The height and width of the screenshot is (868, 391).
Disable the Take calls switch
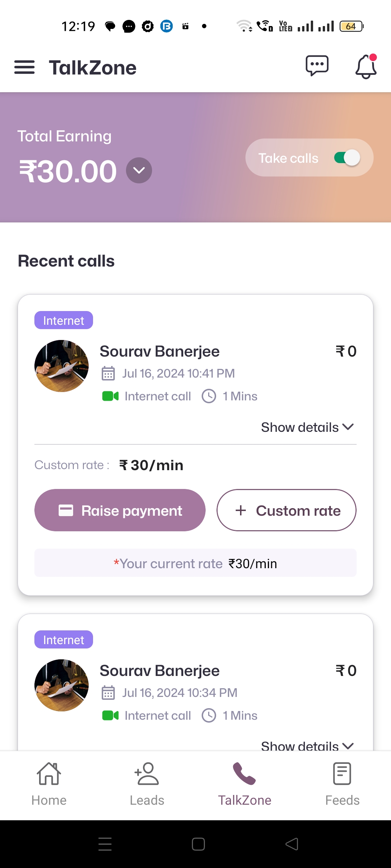pyautogui.click(x=347, y=158)
